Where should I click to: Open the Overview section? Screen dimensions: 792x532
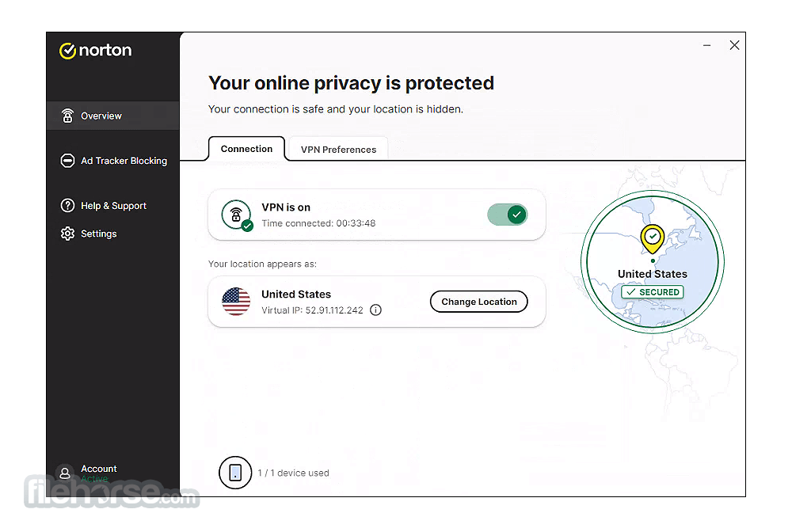(x=112, y=116)
